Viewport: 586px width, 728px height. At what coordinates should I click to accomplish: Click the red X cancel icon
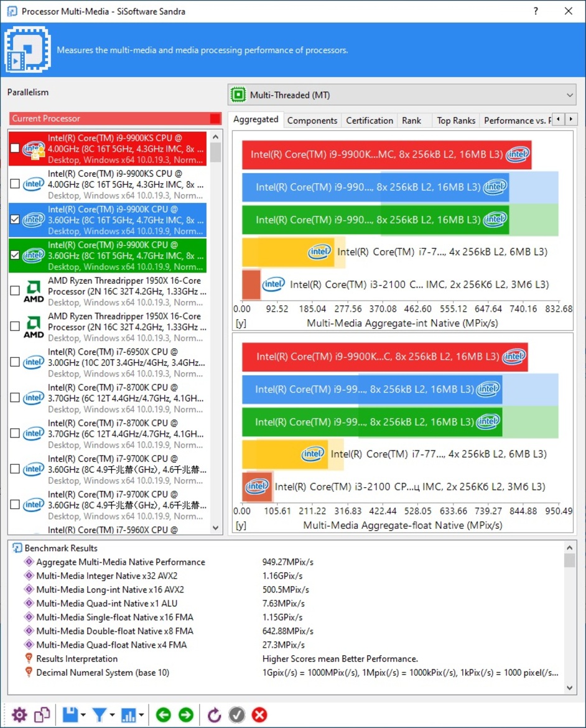[259, 714]
